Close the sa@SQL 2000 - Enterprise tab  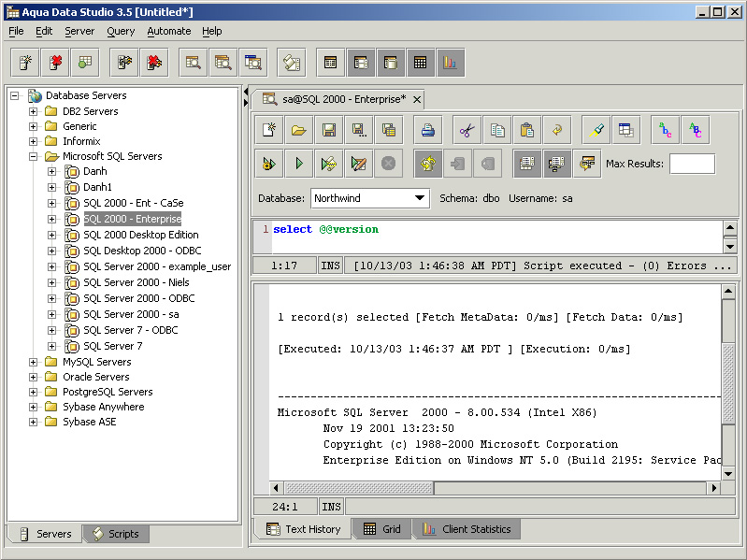[417, 99]
